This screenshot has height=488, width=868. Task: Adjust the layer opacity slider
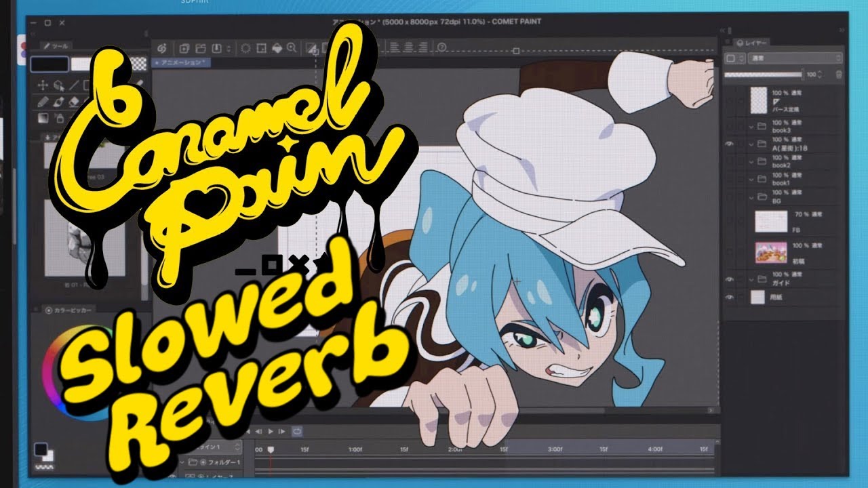click(763, 75)
